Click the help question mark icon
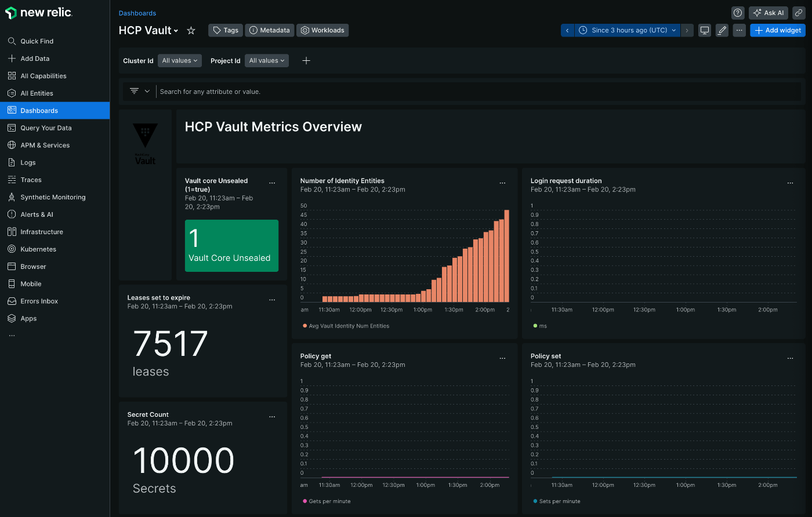 pyautogui.click(x=738, y=13)
